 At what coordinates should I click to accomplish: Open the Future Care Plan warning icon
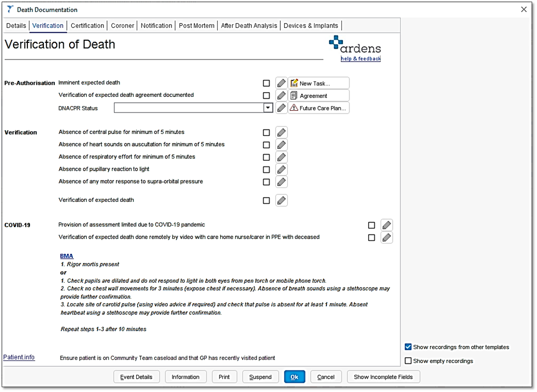tap(320, 108)
